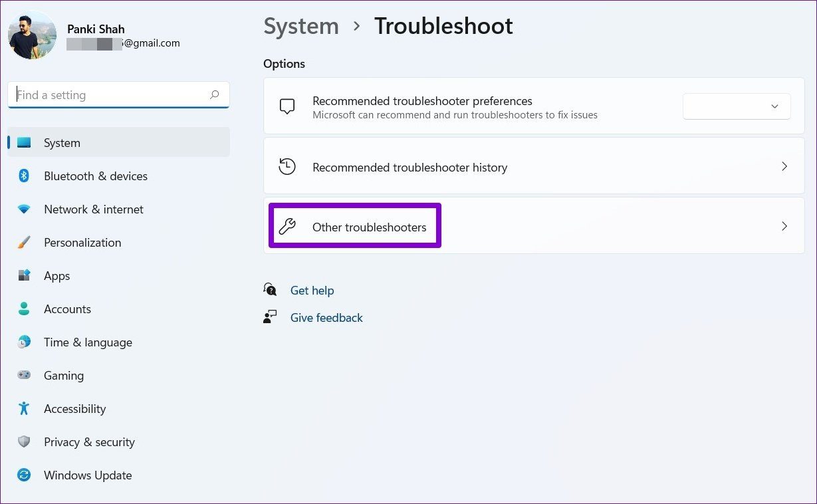Go to Personalization settings

[118, 243]
